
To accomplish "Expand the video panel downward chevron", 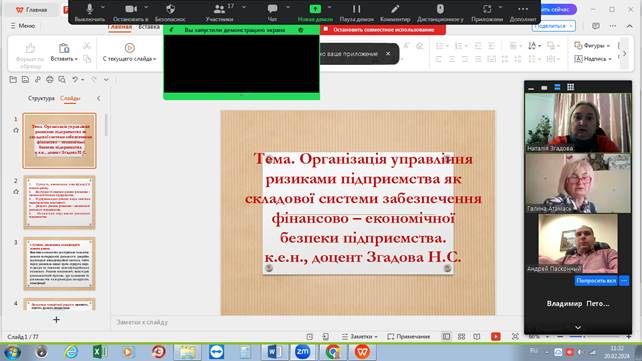I will 578,327.
